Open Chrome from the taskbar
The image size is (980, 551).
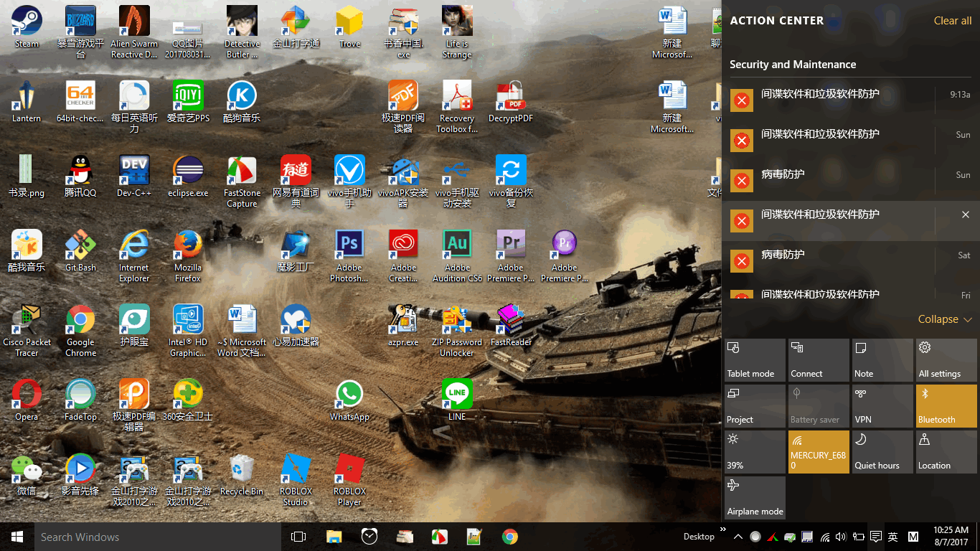tap(510, 537)
